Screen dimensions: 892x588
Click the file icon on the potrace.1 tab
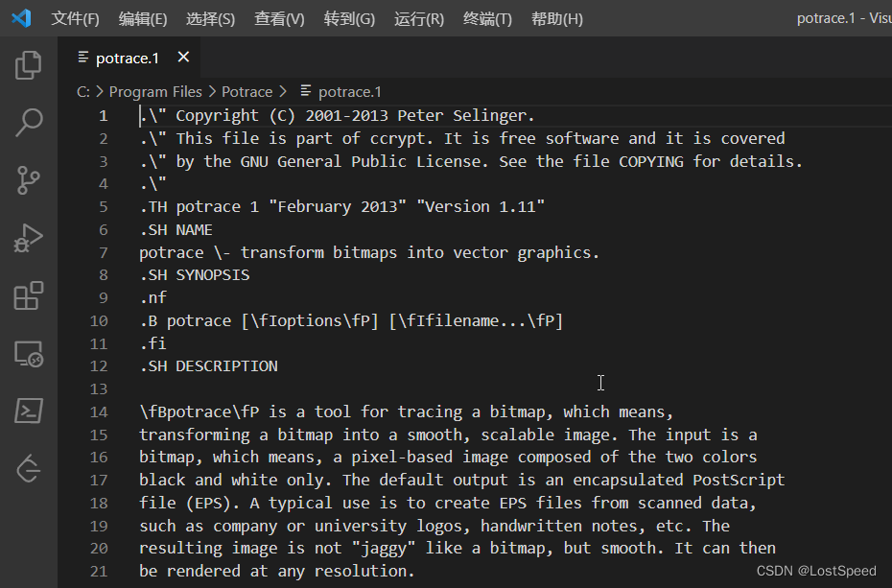[x=82, y=58]
